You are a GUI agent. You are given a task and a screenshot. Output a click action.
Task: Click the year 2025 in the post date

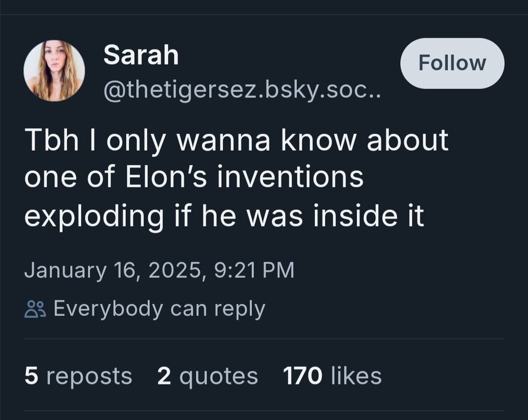click(176, 270)
